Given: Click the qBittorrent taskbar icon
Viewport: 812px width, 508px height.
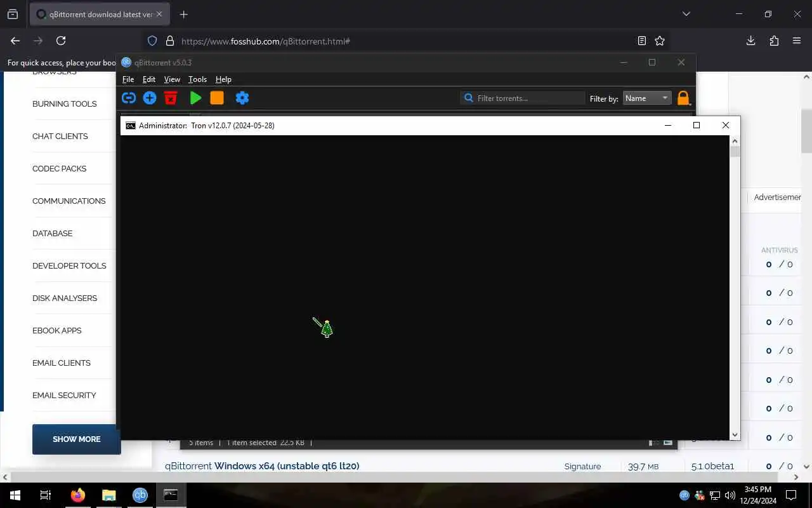Looking at the screenshot, I should click(140, 495).
